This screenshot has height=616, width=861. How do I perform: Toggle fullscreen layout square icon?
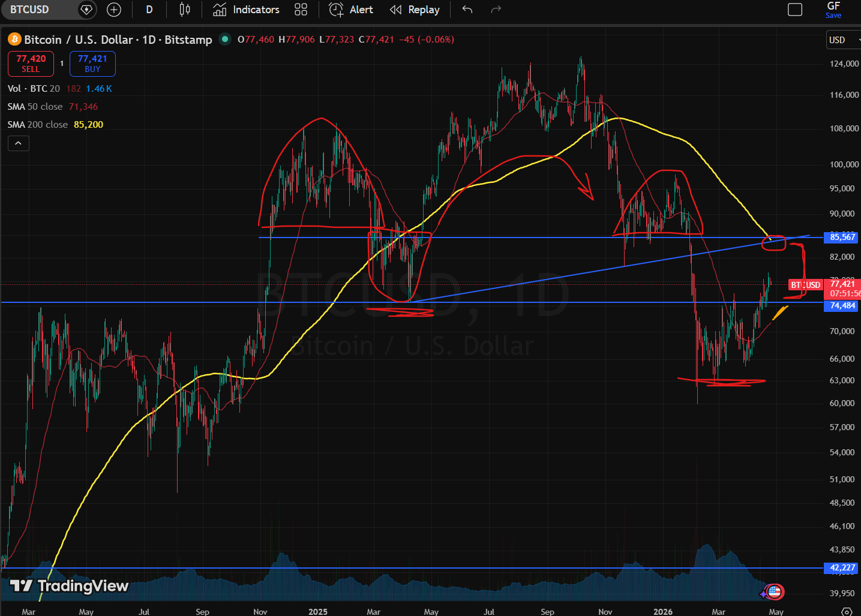(794, 10)
